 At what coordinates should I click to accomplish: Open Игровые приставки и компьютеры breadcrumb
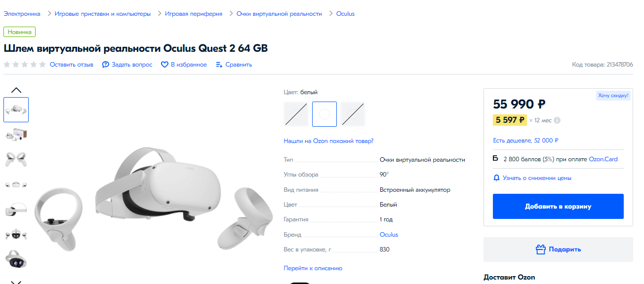pyautogui.click(x=103, y=14)
